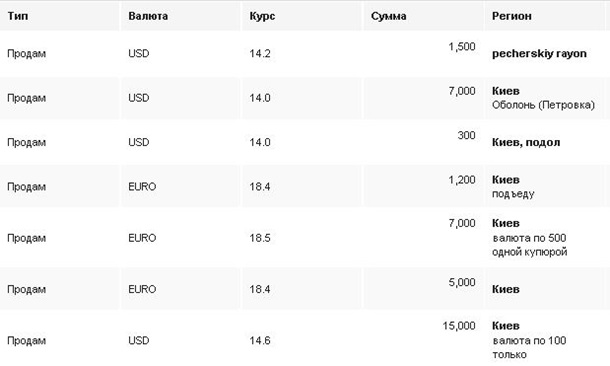The height and width of the screenshot is (366, 610).
Task: Open the Киев, подол listing
Action: point(526,142)
